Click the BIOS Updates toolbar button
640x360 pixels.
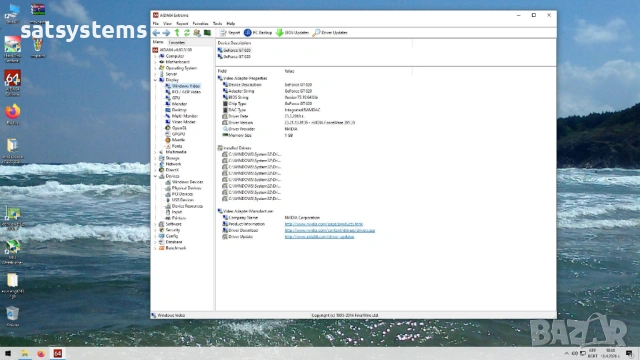(292, 33)
